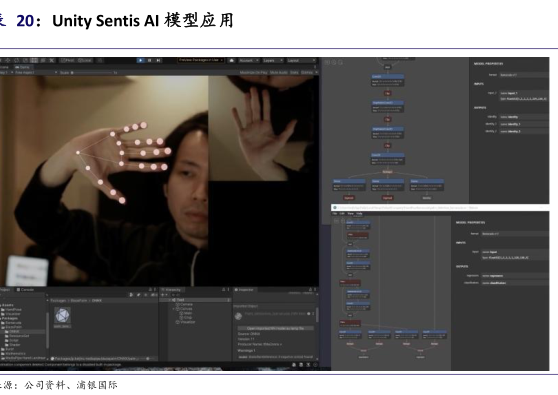The width and height of the screenshot is (558, 395).
Task: Open the Project panel search-by-label icon
Action: 139,295
